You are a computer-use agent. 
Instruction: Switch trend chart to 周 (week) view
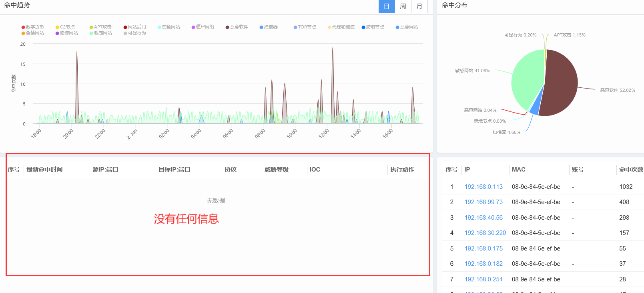pyautogui.click(x=403, y=6)
